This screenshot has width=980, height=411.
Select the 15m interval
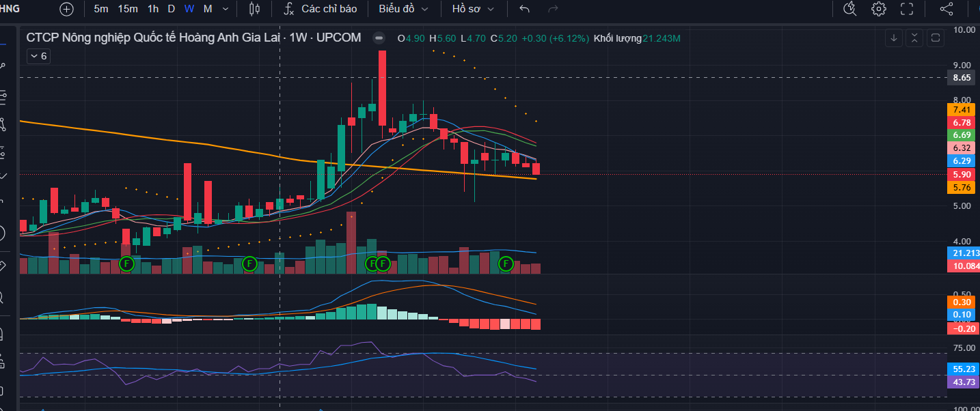tap(128, 9)
